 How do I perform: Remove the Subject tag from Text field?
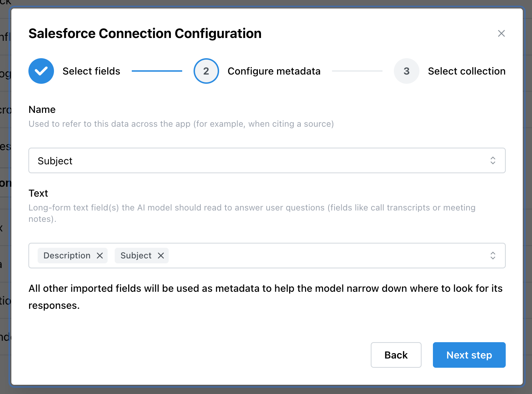[x=161, y=256]
